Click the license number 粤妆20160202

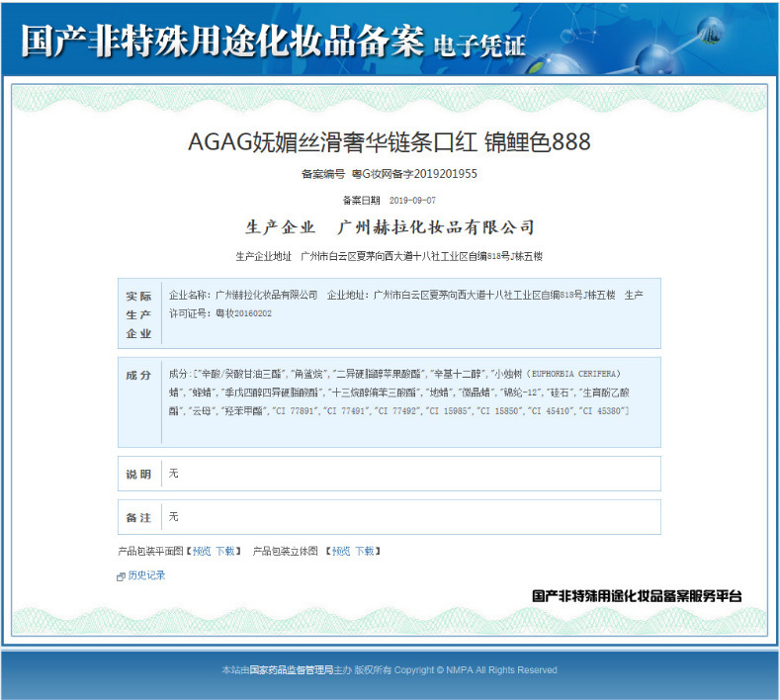coord(243,313)
